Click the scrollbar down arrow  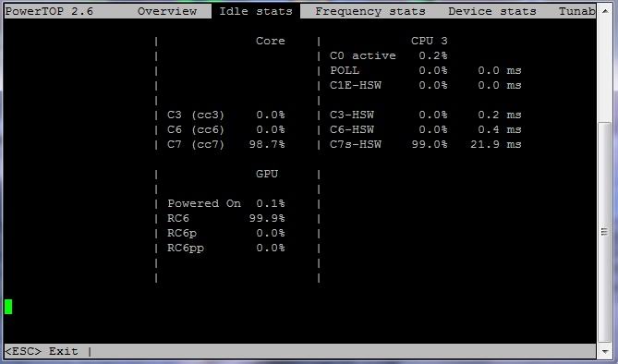pyautogui.click(x=605, y=351)
